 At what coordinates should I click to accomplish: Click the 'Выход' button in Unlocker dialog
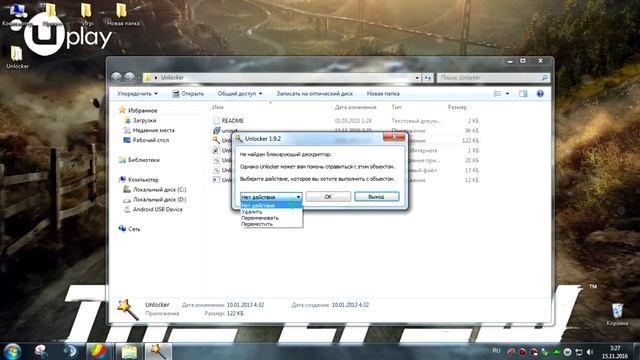pos(376,197)
